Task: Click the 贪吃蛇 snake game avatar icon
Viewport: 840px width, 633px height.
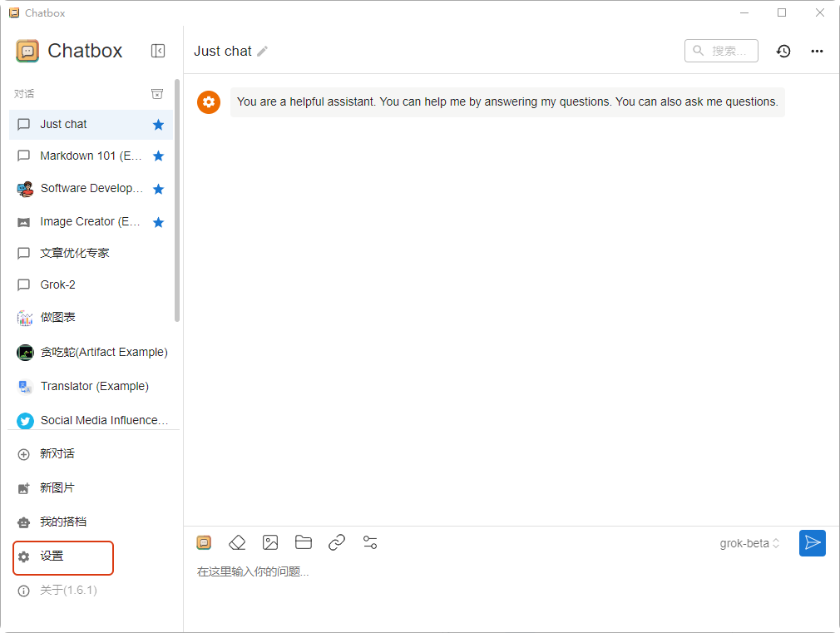Action: 25,353
